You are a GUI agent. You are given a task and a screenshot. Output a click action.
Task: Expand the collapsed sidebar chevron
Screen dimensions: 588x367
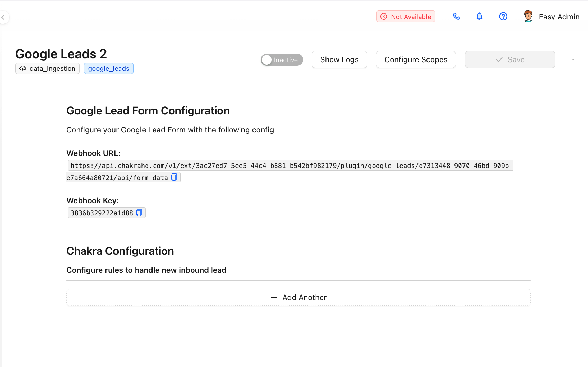[x=3, y=17]
